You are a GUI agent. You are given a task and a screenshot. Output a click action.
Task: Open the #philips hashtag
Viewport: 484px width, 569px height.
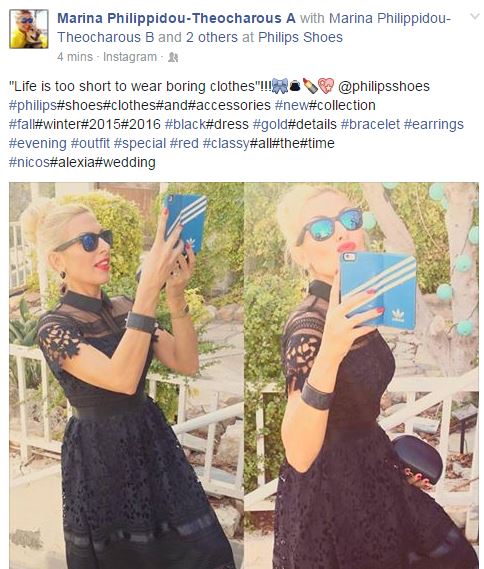coord(33,105)
